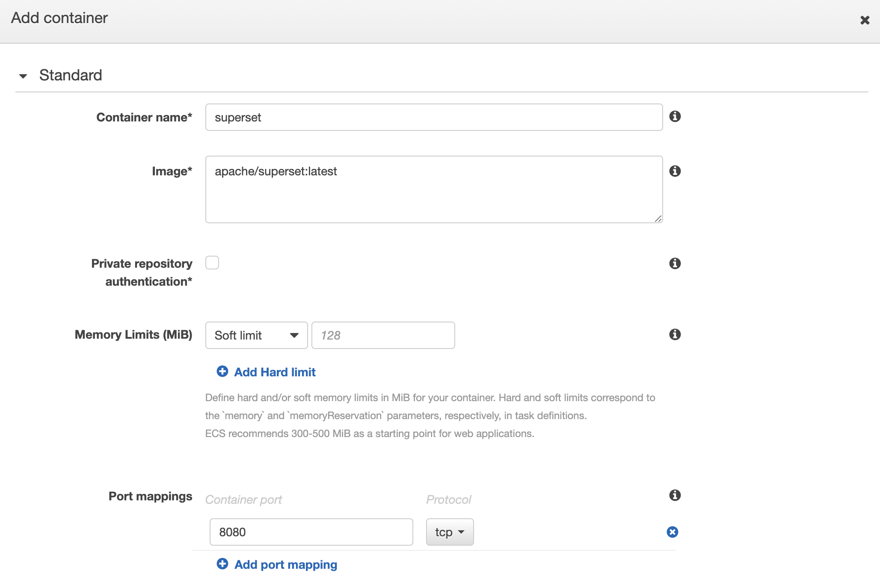Click the memory limit value field

point(383,335)
